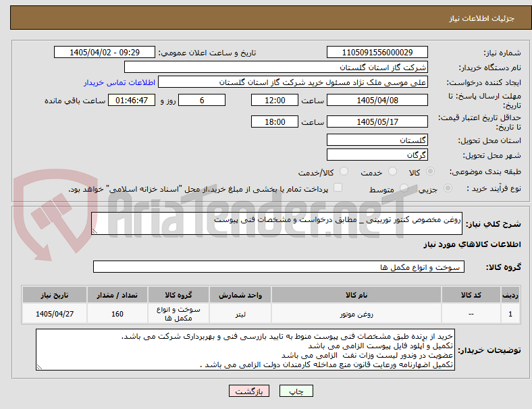Viewport: 532px width, 409px height.
Task: Select the خدمت radio button
Action: click(x=392, y=171)
